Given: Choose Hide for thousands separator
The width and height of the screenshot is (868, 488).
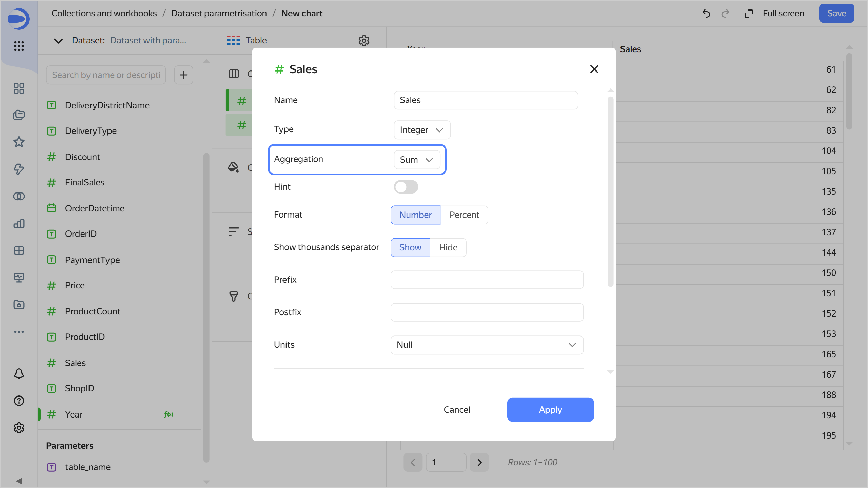Looking at the screenshot, I should [x=448, y=247].
